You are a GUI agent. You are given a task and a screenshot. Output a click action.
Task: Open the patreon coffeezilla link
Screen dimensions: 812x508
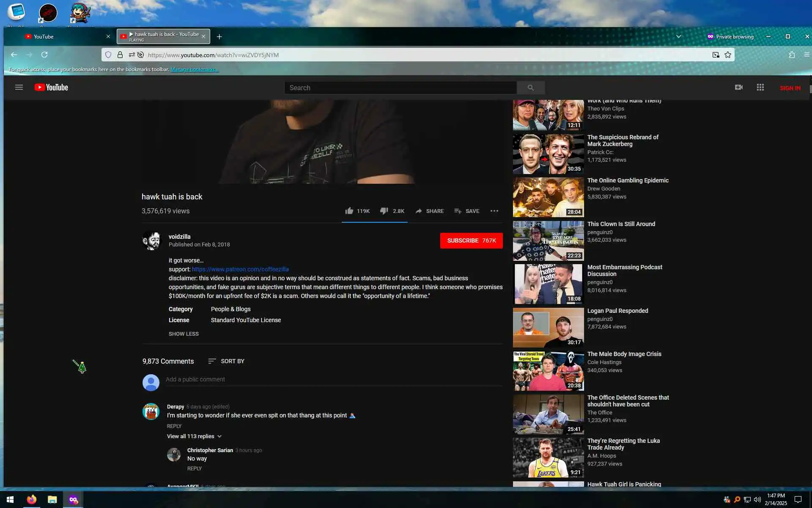click(240, 269)
